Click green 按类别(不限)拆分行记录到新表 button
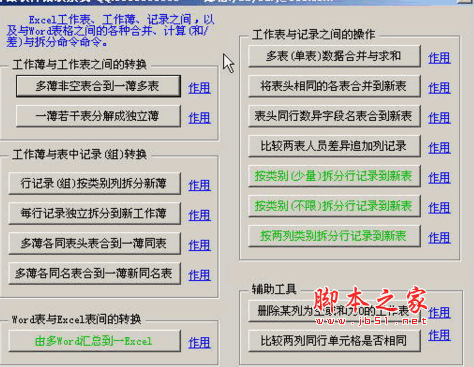Viewport: 474px width, 367px height. 334,206
